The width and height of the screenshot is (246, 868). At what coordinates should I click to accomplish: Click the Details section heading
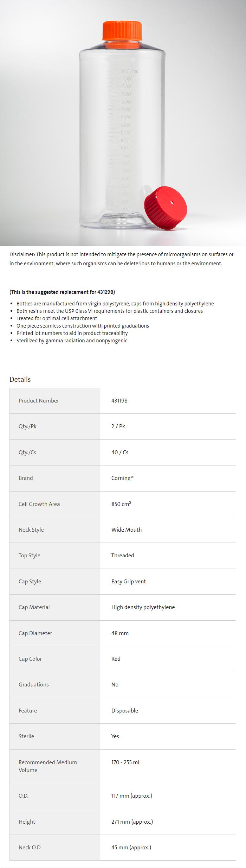click(x=20, y=379)
